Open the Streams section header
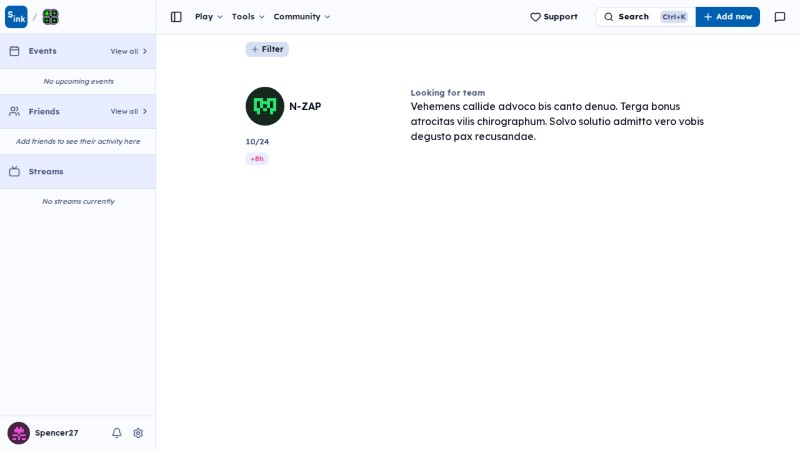800x450 pixels. tap(78, 171)
